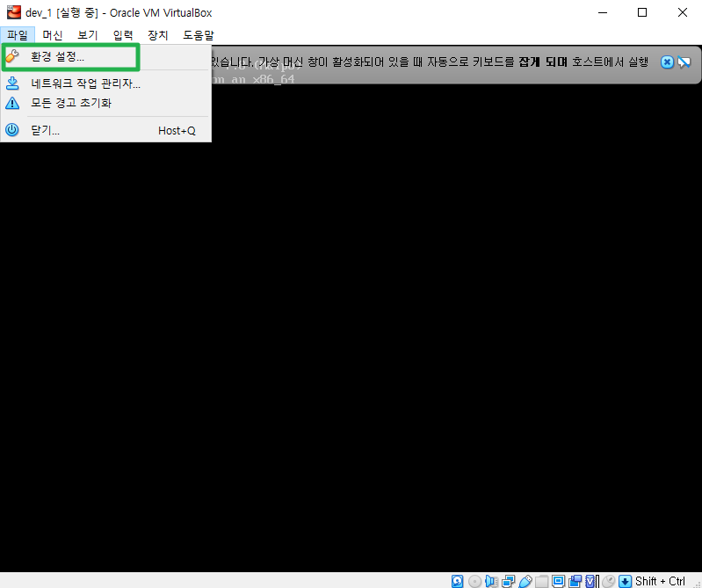
Task: Open the 입력 menu
Action: (x=123, y=35)
